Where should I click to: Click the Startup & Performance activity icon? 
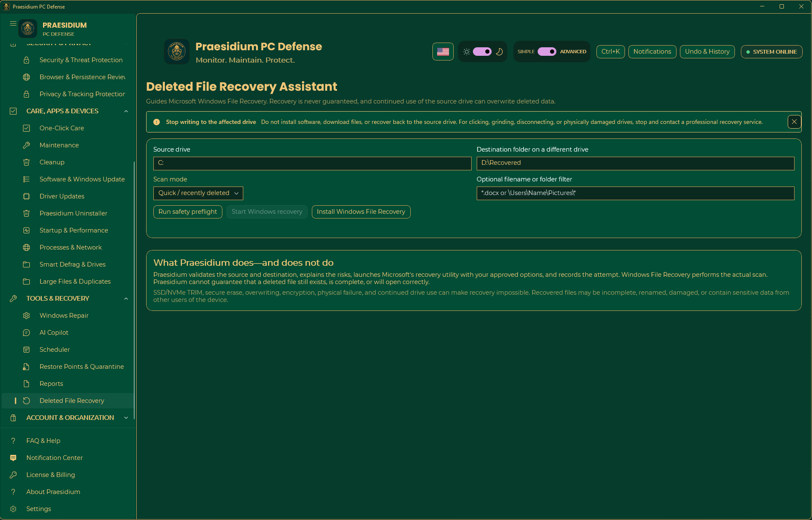point(26,230)
